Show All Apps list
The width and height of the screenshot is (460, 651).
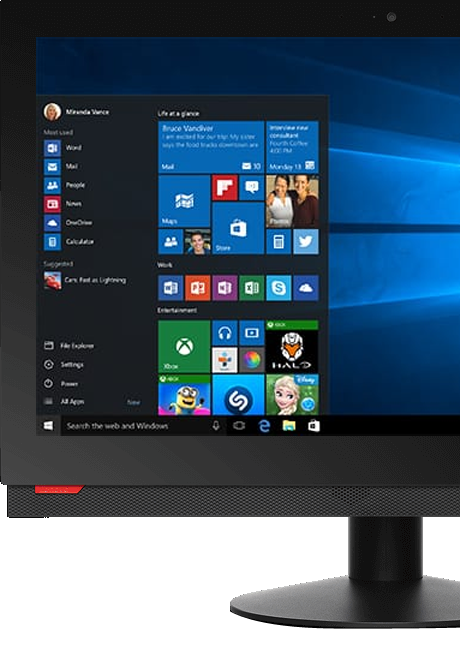[x=64, y=401]
